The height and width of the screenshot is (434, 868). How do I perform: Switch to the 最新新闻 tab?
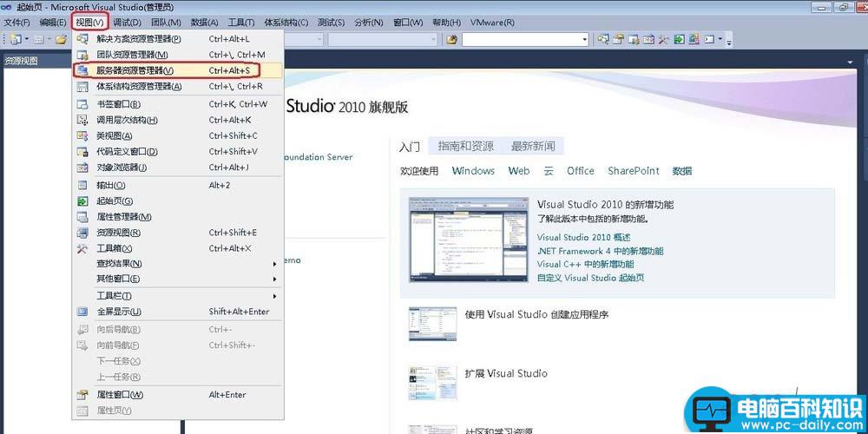pos(533,146)
